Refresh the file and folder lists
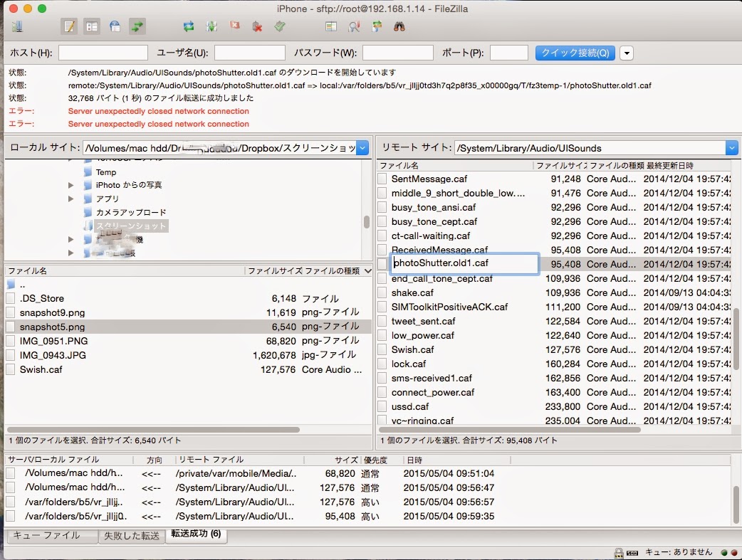Screen dimensions: 742x560 (x=188, y=26)
